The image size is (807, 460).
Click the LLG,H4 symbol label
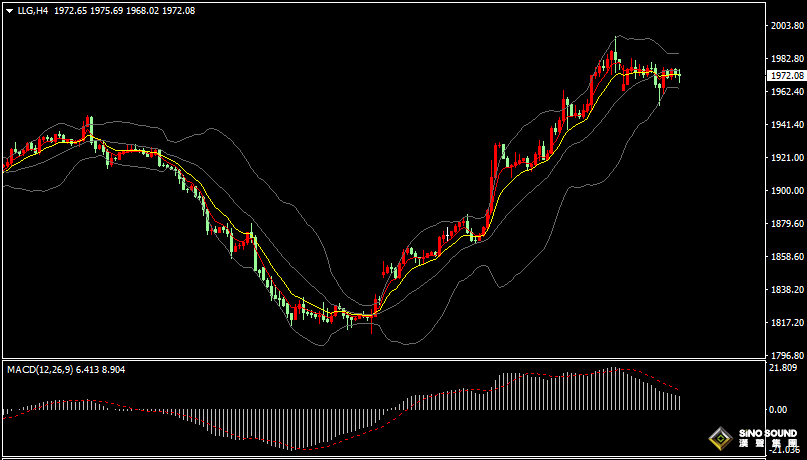33,10
